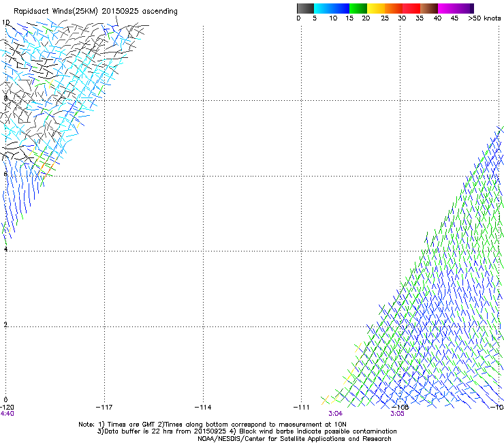Screen dimensions: 504x443
Task: Click the '-111' longitude axis label
Action: 301,408
